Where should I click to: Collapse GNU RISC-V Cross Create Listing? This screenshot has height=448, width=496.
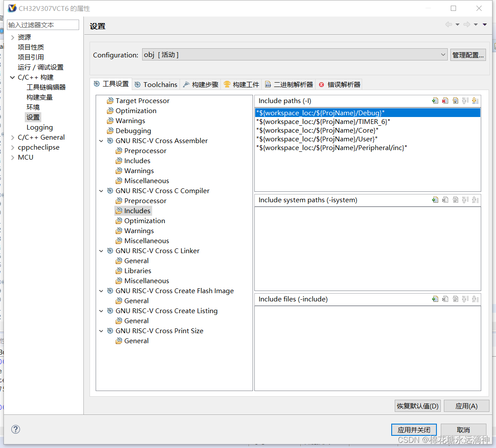tap(101, 311)
